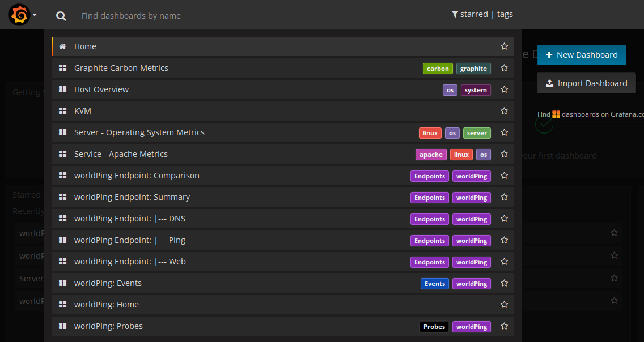The height and width of the screenshot is (342, 644).
Task: Open Graphite Carbon Metrics dashboard
Action: tap(282, 68)
